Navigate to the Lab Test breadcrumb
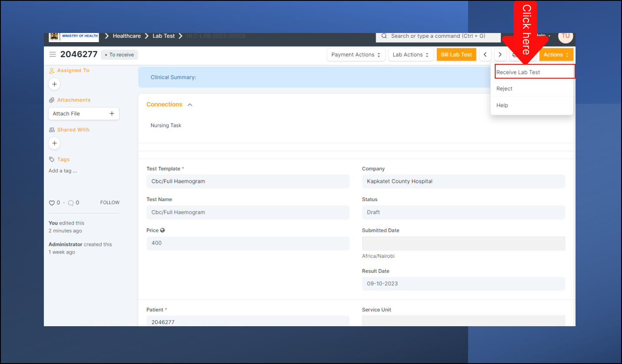 coord(164,36)
